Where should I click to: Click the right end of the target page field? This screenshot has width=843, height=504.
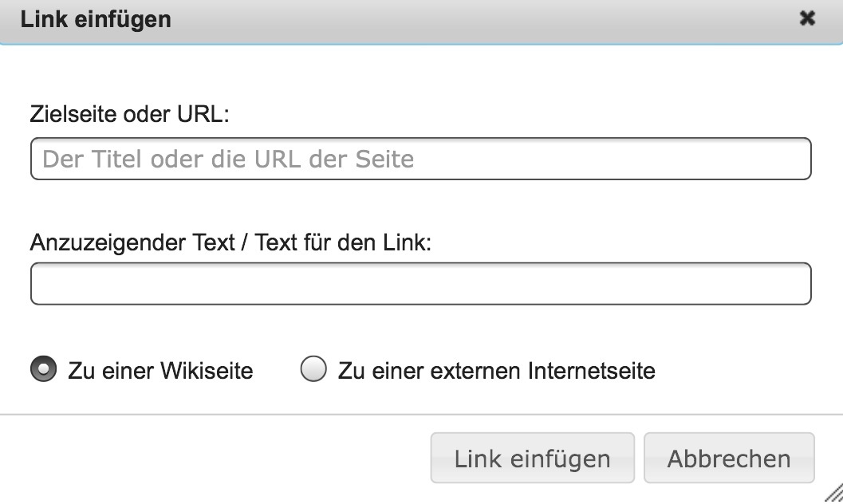tap(790, 159)
